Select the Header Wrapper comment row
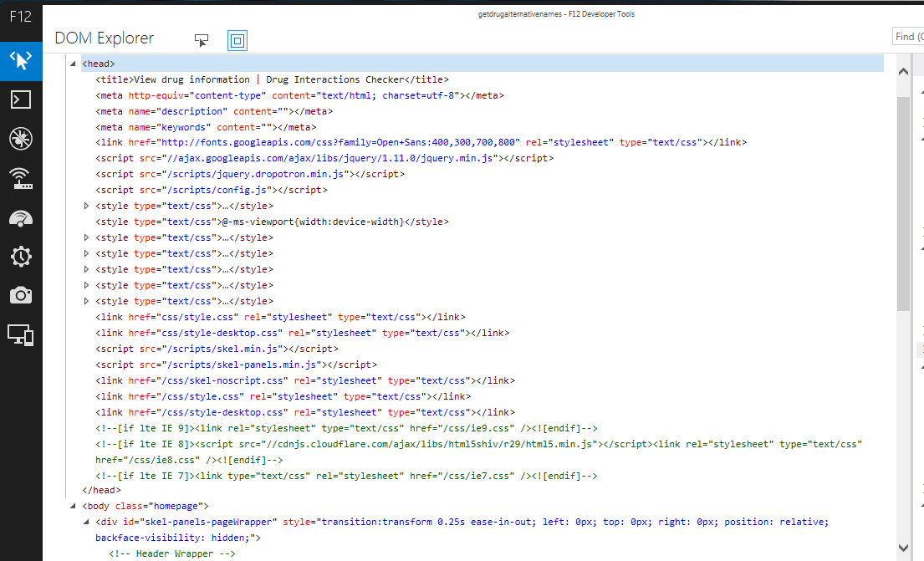924x561 pixels. [172, 554]
